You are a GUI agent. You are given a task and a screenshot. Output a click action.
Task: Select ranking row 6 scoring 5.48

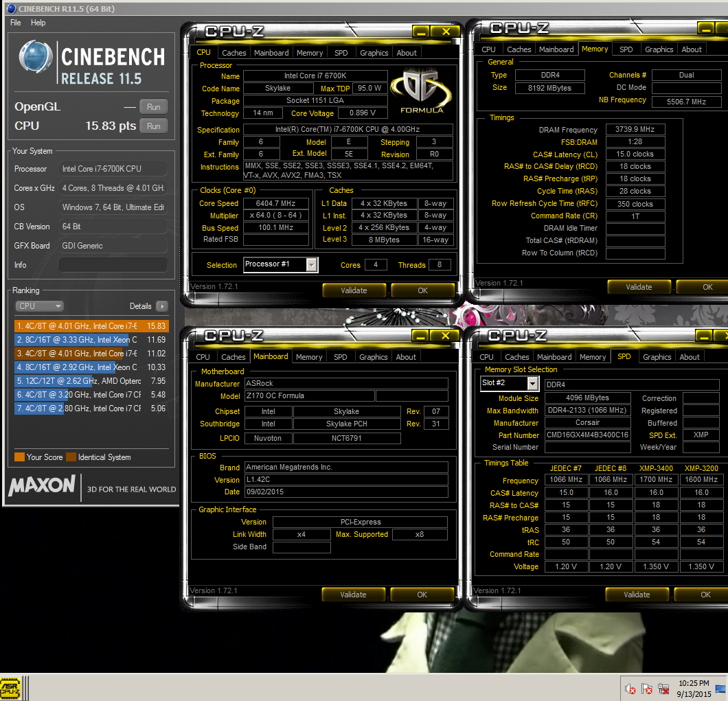click(x=91, y=395)
